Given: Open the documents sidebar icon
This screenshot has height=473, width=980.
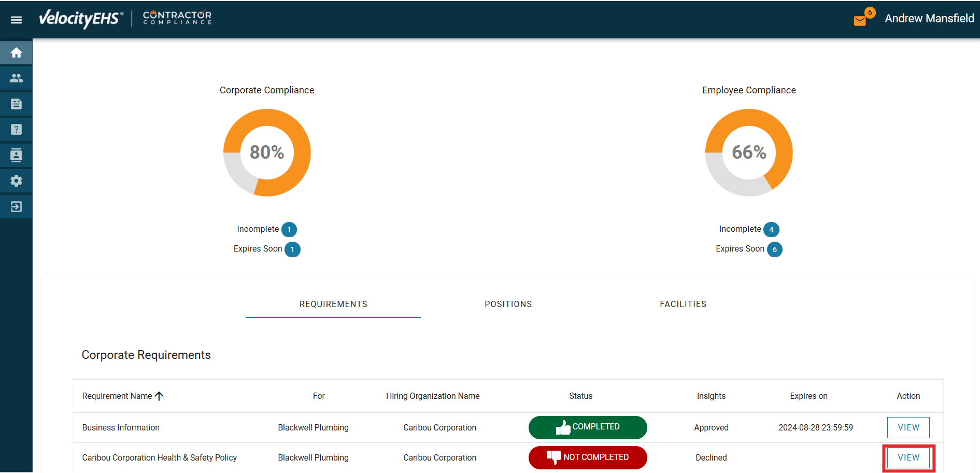Looking at the screenshot, I should click(x=16, y=104).
